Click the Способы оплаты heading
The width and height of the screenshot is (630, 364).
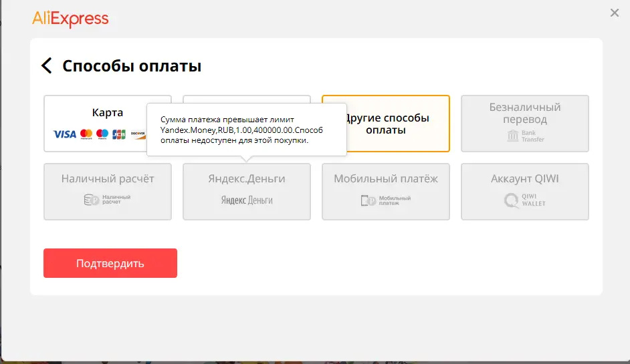coord(132,66)
